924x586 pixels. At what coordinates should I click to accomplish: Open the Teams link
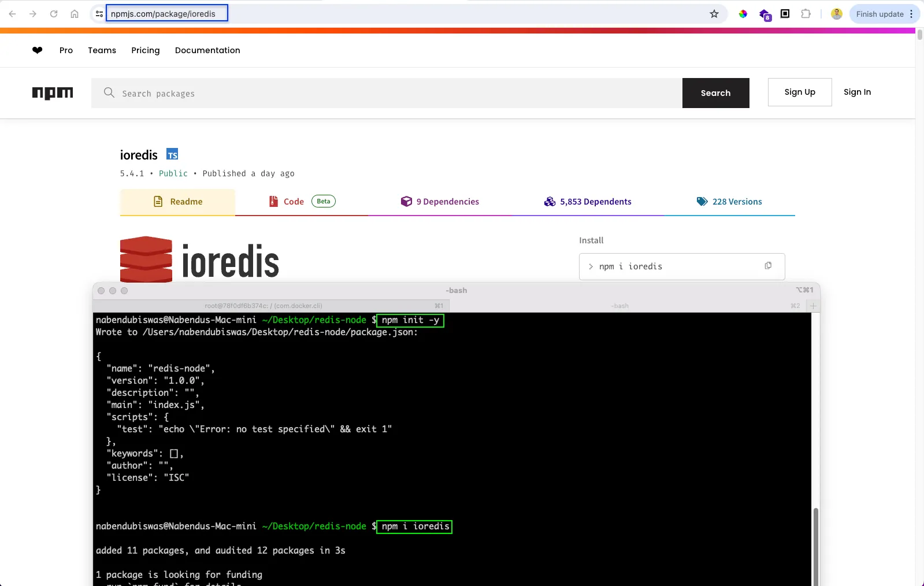(102, 50)
